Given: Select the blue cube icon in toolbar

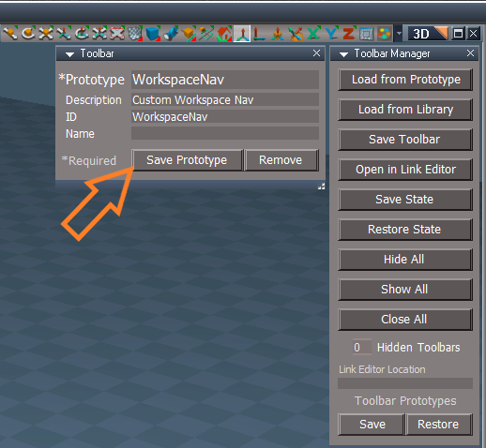Looking at the screenshot, I should pyautogui.click(x=153, y=34).
